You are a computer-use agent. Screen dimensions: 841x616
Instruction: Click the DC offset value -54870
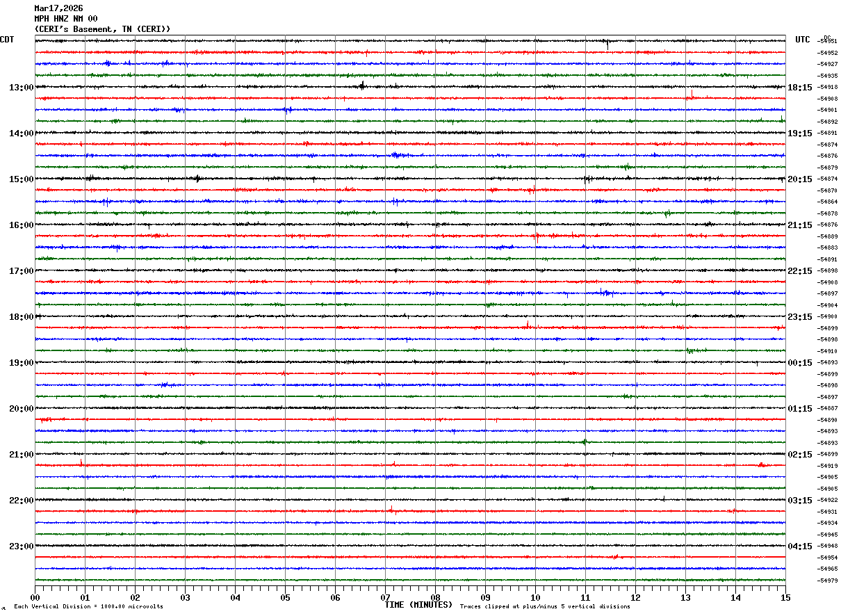[827, 191]
